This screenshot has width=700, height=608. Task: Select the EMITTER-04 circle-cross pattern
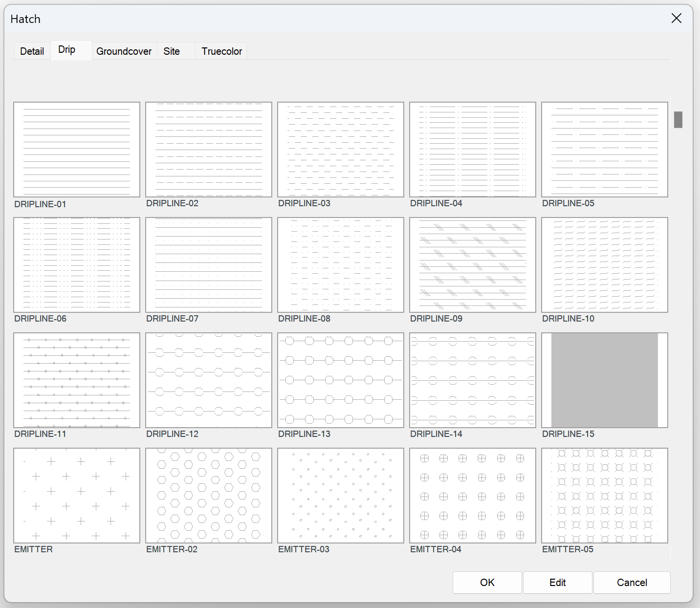tap(472, 496)
